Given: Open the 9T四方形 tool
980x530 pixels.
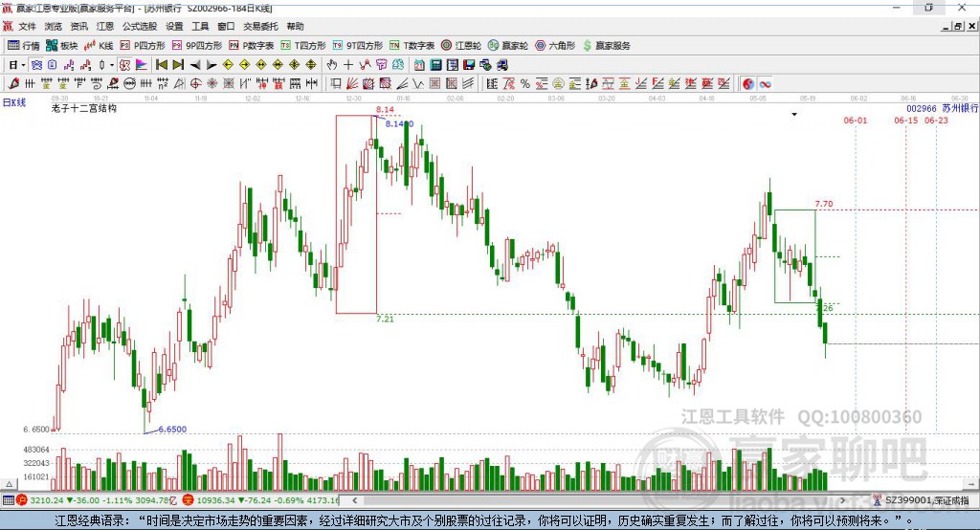Looking at the screenshot, I should [x=358, y=46].
